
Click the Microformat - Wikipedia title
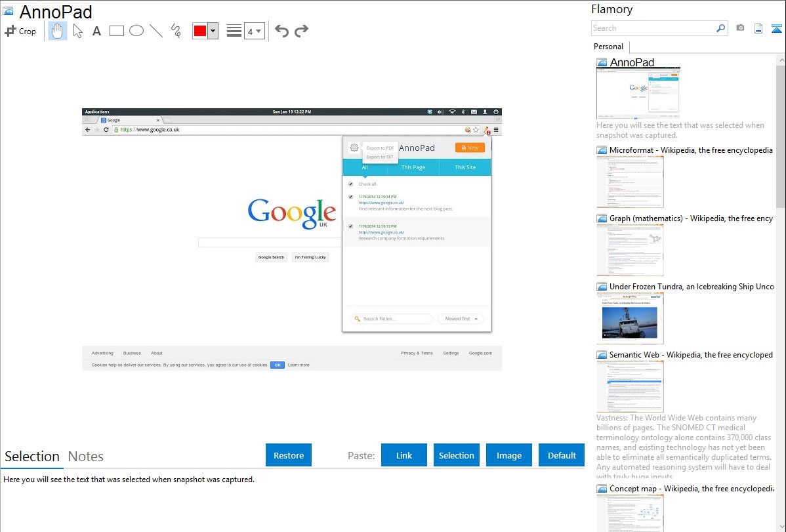(691, 150)
